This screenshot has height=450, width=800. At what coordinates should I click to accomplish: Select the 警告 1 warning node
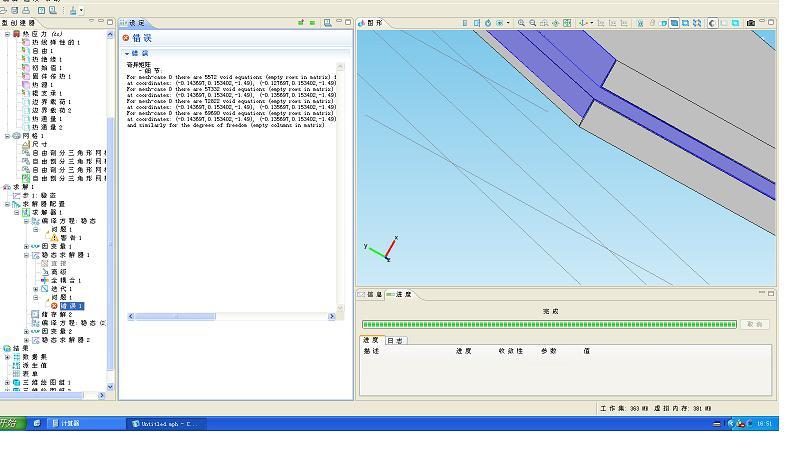[70, 237]
